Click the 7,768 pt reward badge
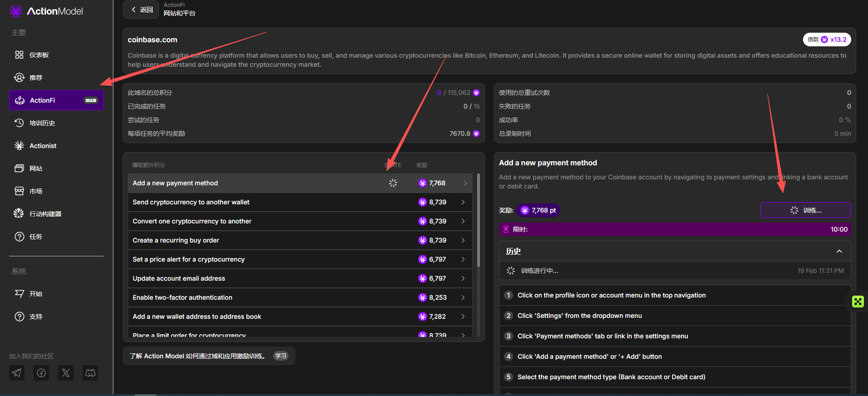This screenshot has width=868, height=396. coord(538,210)
